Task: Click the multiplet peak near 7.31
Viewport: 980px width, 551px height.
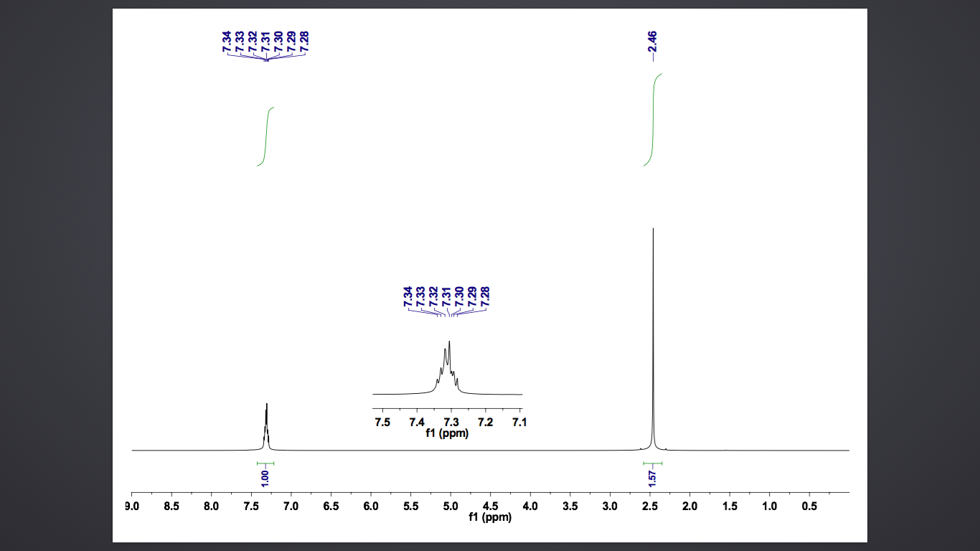Action: coord(266,416)
